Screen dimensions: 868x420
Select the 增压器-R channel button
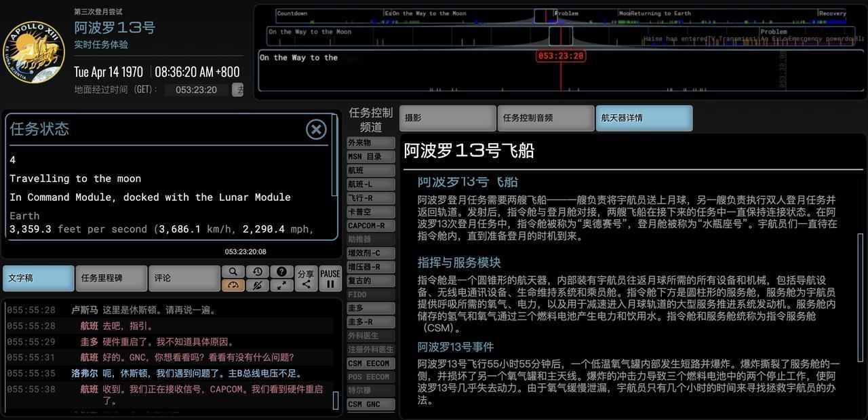pos(370,267)
